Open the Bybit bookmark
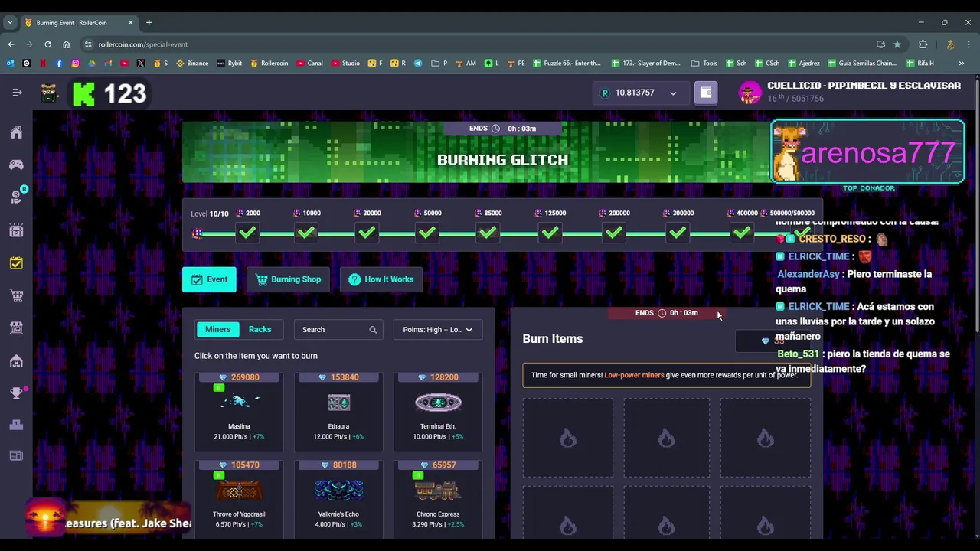The width and height of the screenshot is (980, 551). (x=230, y=64)
